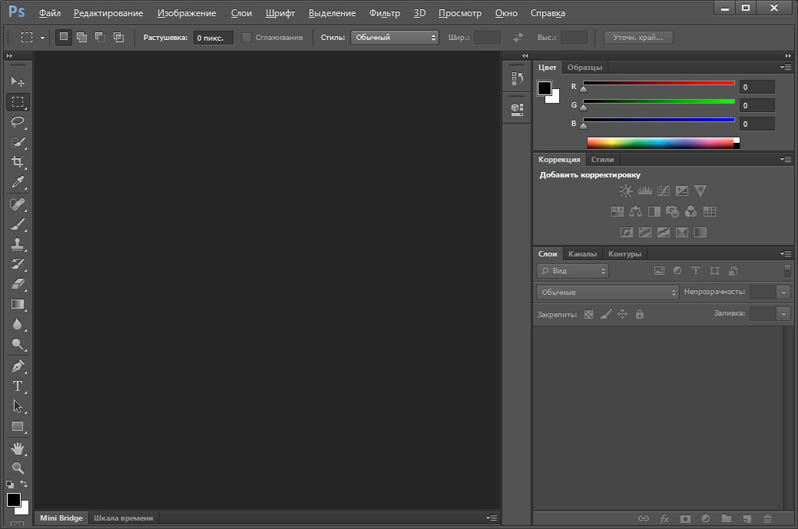
Task: Select the Eyedropper tool
Action: coord(17,182)
